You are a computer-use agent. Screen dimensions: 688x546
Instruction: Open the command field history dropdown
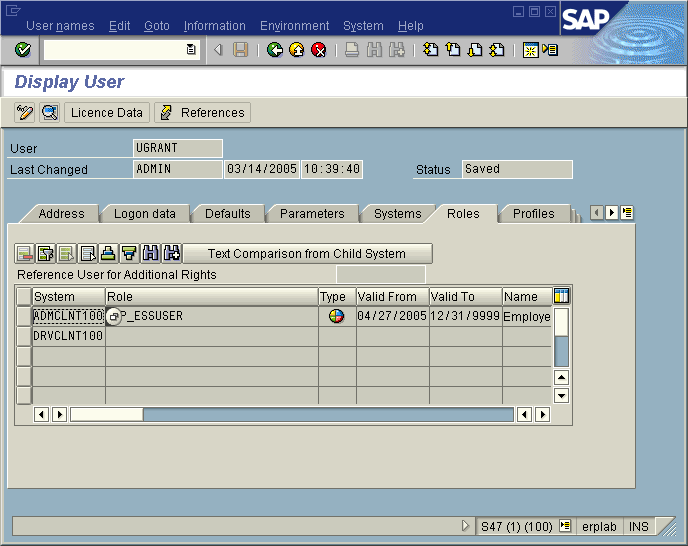[x=191, y=50]
